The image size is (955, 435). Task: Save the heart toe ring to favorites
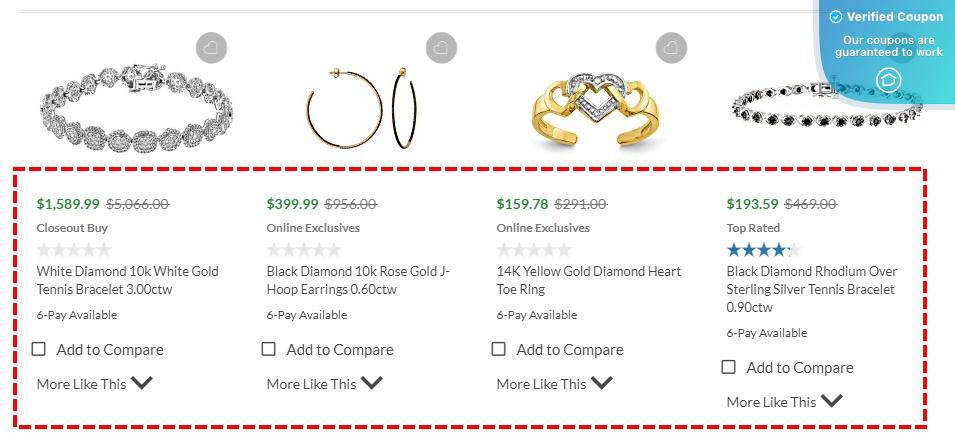pyautogui.click(x=671, y=47)
